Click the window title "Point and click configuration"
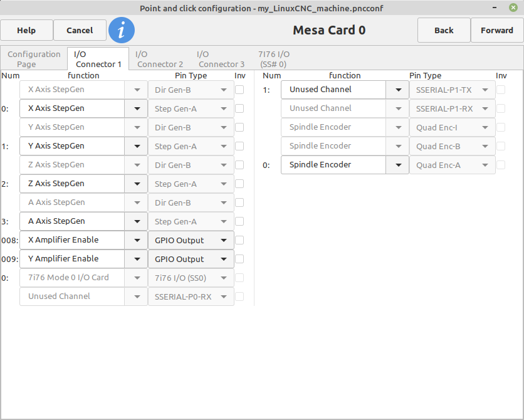The image size is (524, 420). pos(195,8)
